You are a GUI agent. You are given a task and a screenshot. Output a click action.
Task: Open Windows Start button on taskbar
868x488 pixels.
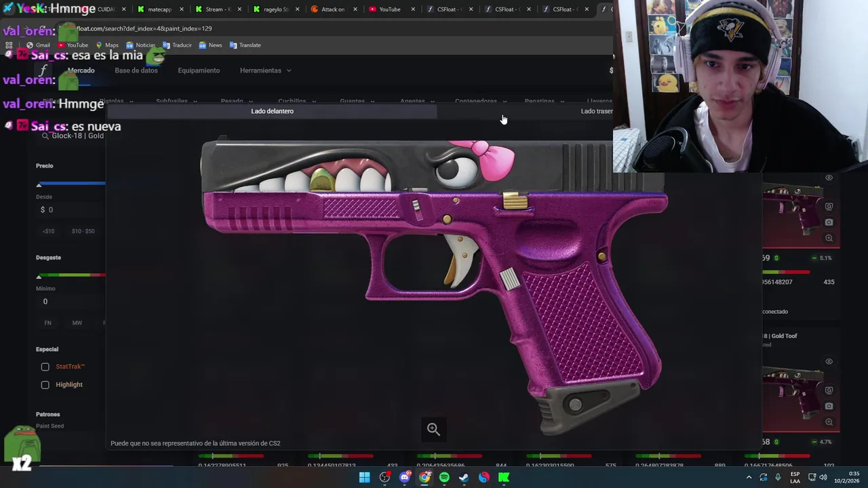coord(364,477)
